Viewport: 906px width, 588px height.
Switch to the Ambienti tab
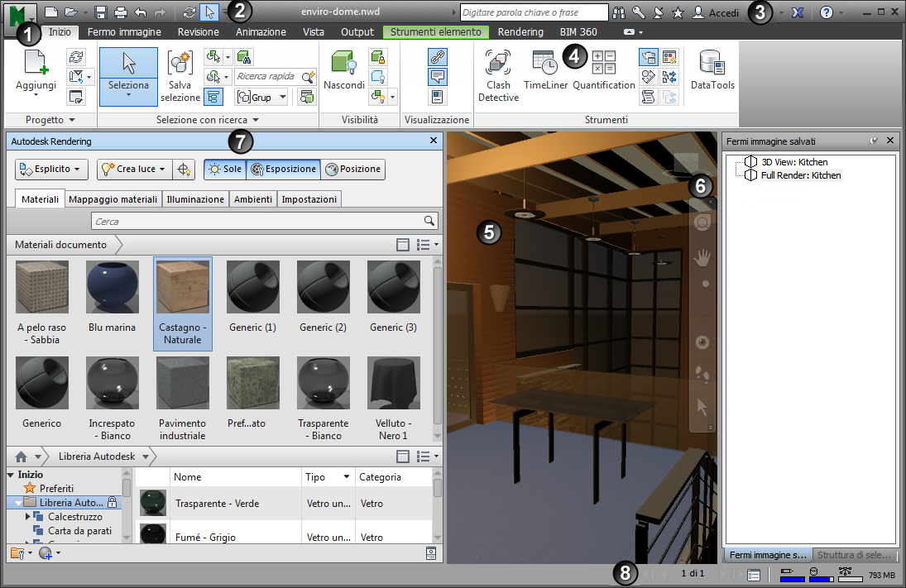coord(253,199)
